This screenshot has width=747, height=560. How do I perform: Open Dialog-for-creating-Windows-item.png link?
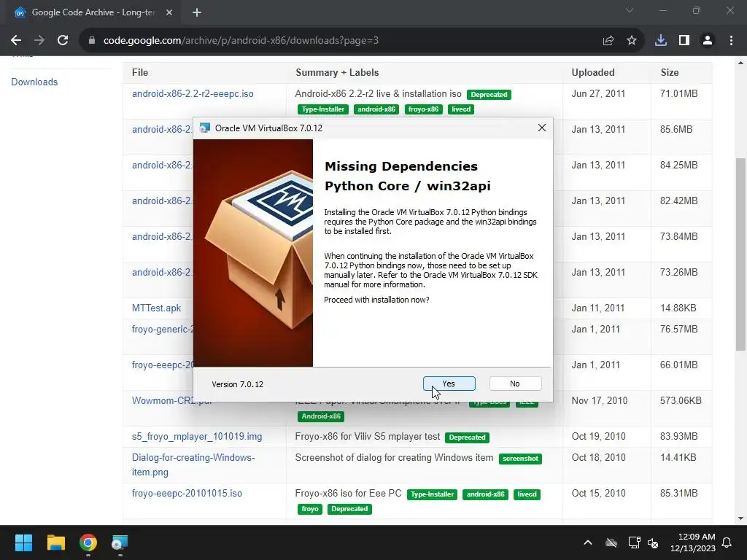[x=193, y=464]
